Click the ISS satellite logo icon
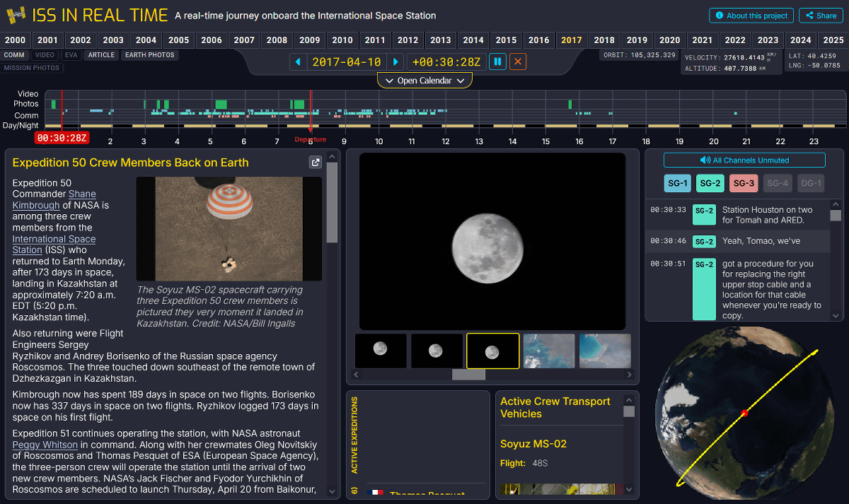This screenshot has height=504, width=849. pyautogui.click(x=16, y=15)
